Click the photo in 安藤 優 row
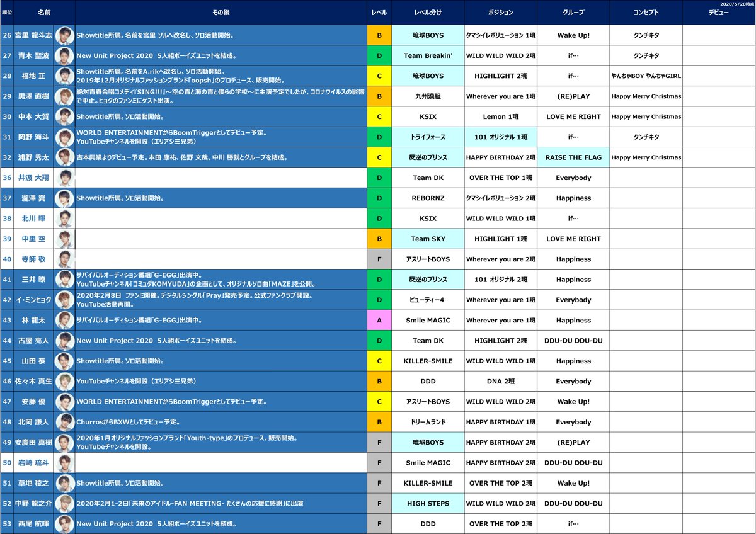The image size is (756, 534). click(64, 402)
